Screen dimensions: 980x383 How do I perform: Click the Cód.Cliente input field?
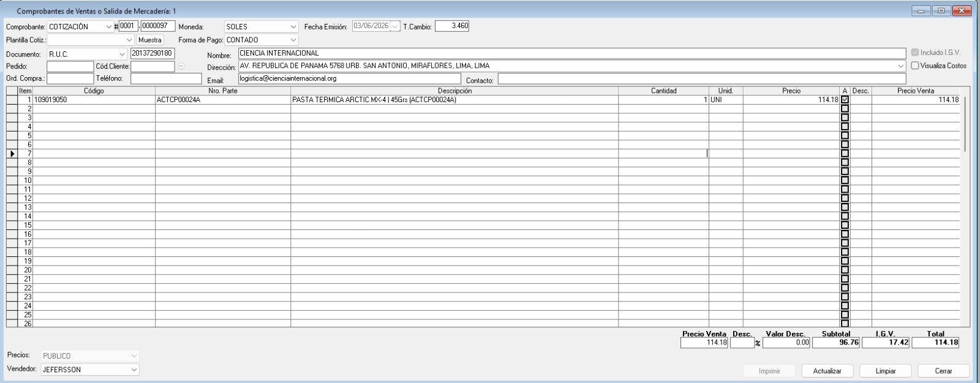pyautogui.click(x=153, y=66)
